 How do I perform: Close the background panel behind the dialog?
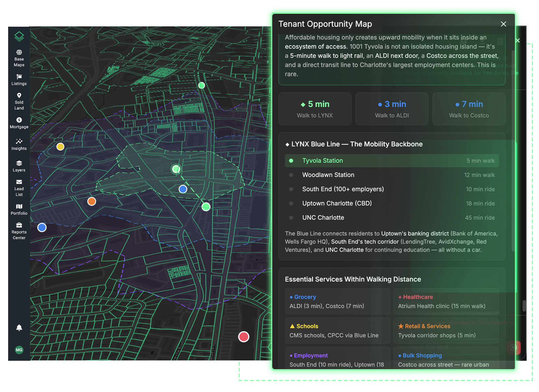pyautogui.click(x=518, y=40)
